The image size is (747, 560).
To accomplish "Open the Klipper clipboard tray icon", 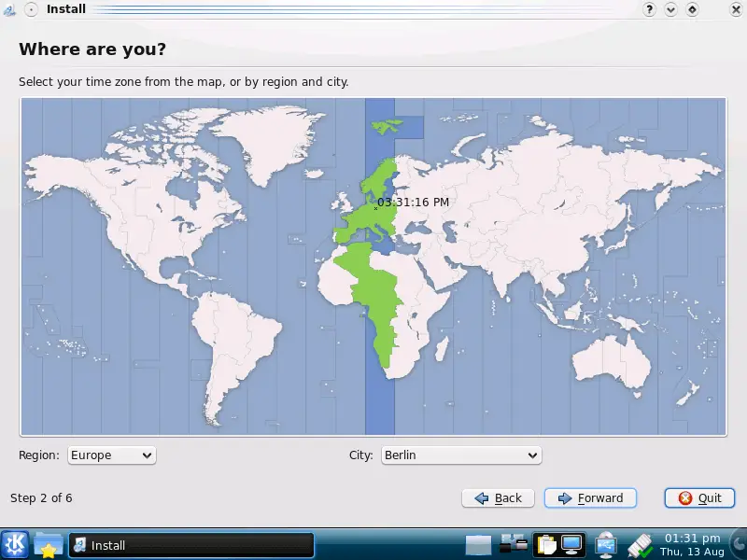I will click(x=546, y=545).
